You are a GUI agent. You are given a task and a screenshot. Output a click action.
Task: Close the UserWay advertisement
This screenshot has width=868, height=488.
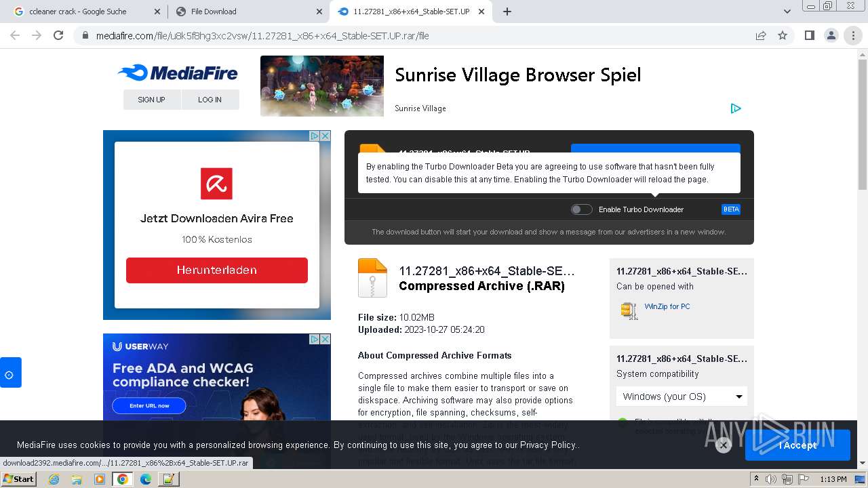(325, 339)
